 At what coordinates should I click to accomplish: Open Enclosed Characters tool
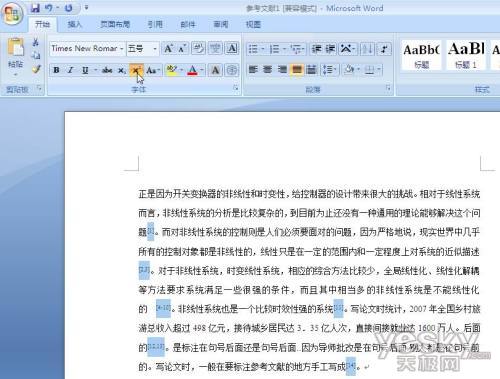pos(232,70)
